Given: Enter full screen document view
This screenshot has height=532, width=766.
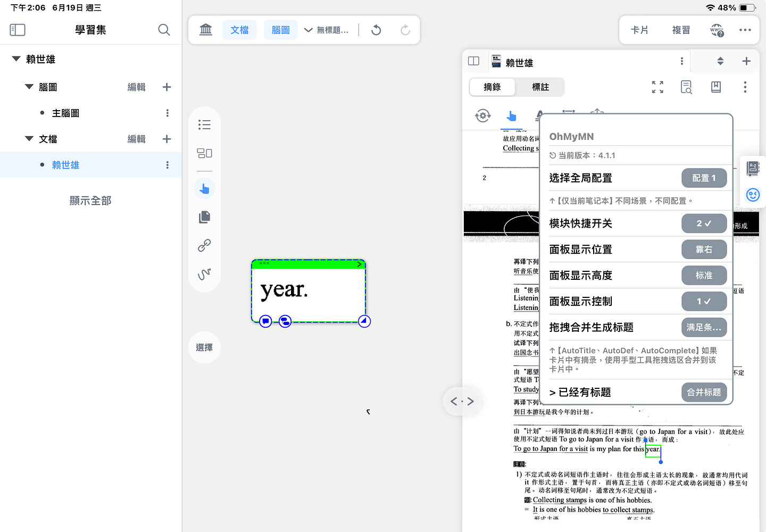Looking at the screenshot, I should pyautogui.click(x=657, y=87).
